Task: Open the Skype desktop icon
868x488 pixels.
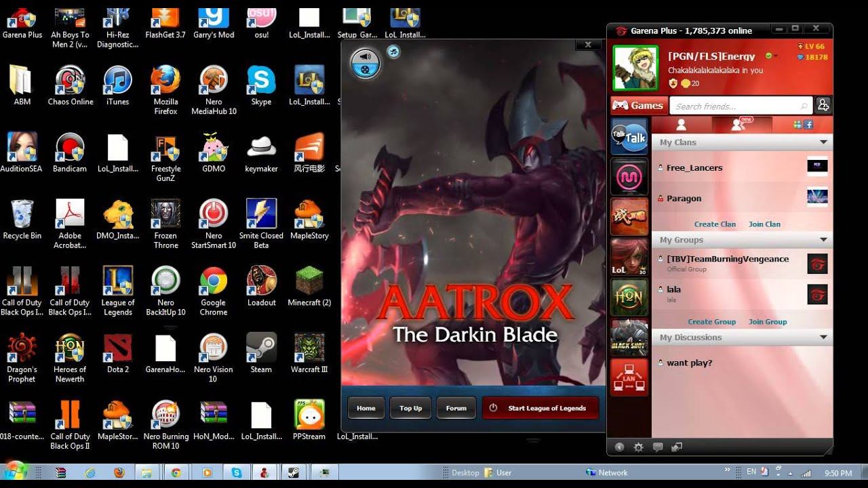Action: (261, 85)
